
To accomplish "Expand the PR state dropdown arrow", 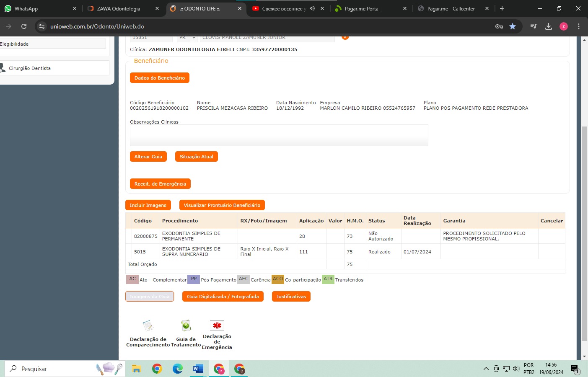I will tap(194, 38).
